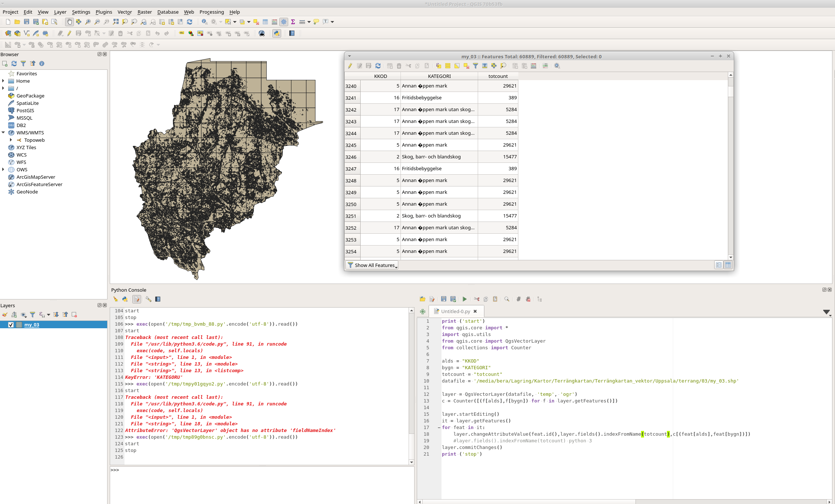Click filter features icon in attribute table toolbar
This screenshot has width=835, height=504.
[x=476, y=66]
